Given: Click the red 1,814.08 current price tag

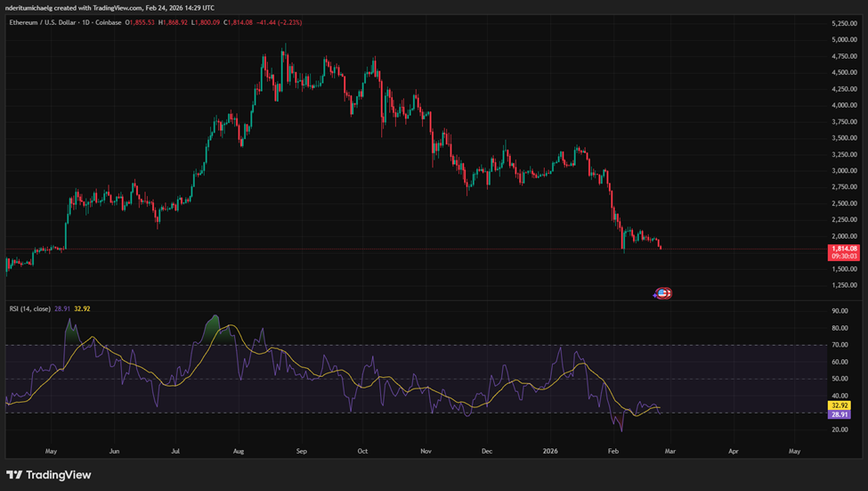Looking at the screenshot, I should (844, 249).
